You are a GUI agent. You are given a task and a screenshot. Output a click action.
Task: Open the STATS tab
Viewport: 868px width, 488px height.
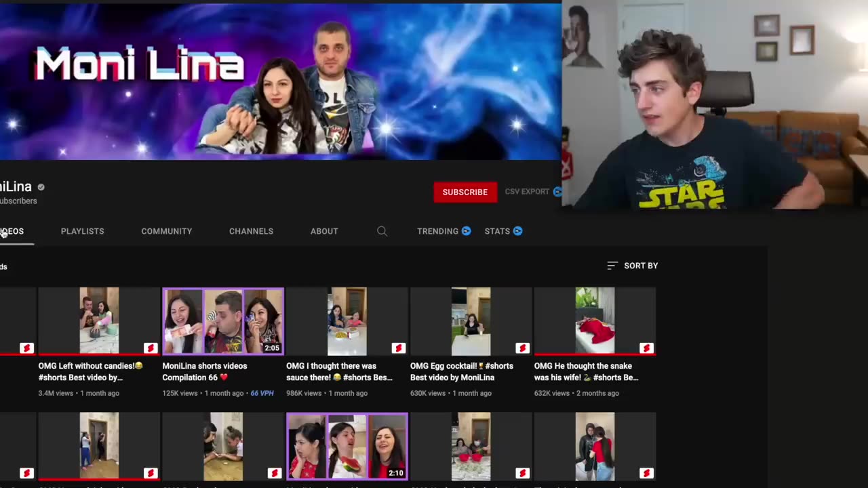pos(497,231)
